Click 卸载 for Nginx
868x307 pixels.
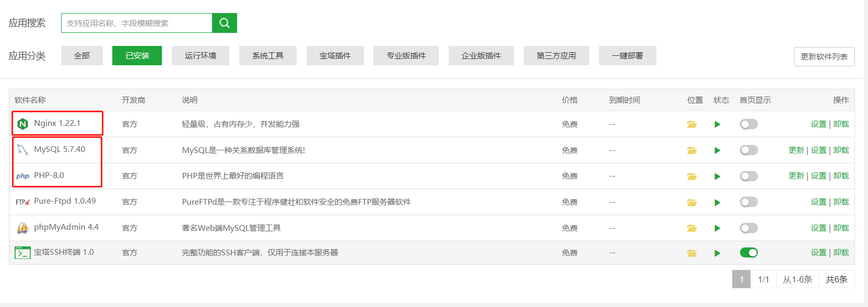pos(841,124)
